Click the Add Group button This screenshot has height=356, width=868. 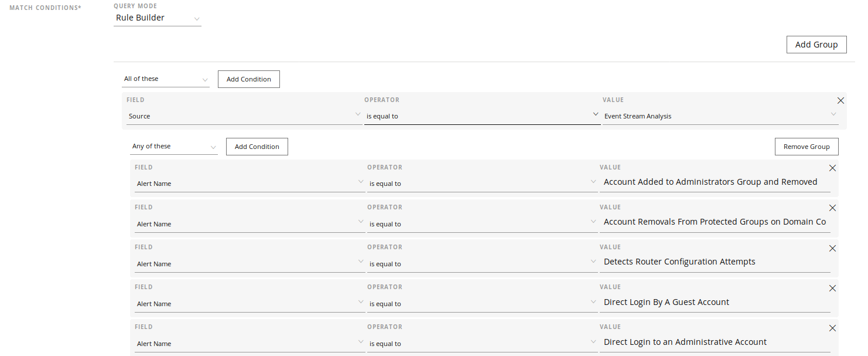[816, 45]
